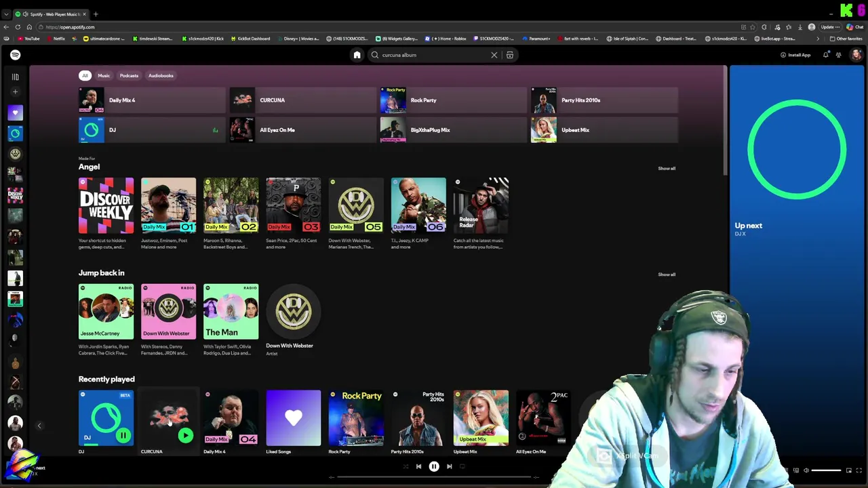Screen dimensions: 868x488
Task: Open Browse icon beside search bar
Action: coord(510,55)
